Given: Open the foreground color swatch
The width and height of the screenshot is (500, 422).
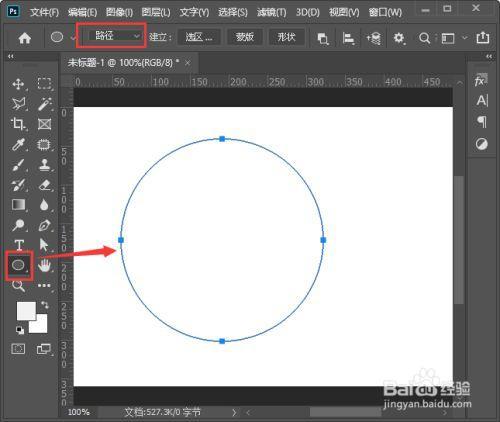Looking at the screenshot, I should coord(26,311).
